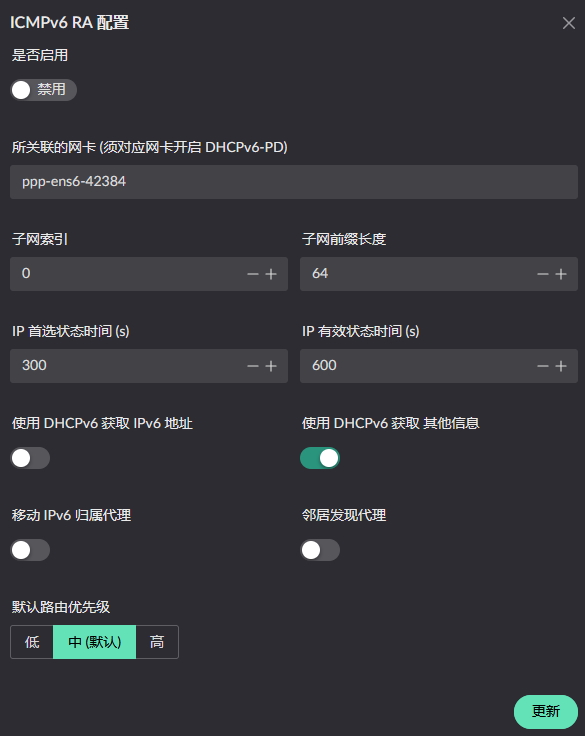Click the 更新 button
Viewport: 585px width, 736px height.
[x=546, y=712]
